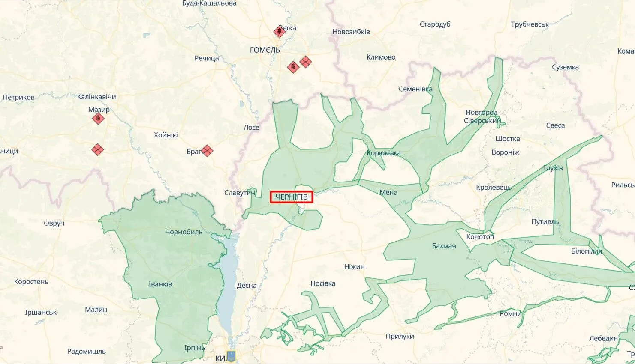Click the Іванків town label

[160, 284]
